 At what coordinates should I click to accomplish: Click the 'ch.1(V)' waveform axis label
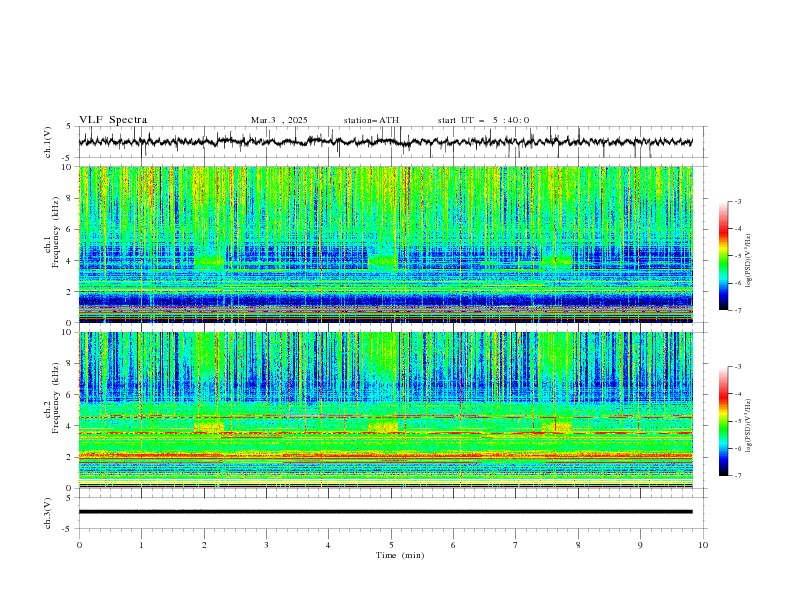coord(48,142)
